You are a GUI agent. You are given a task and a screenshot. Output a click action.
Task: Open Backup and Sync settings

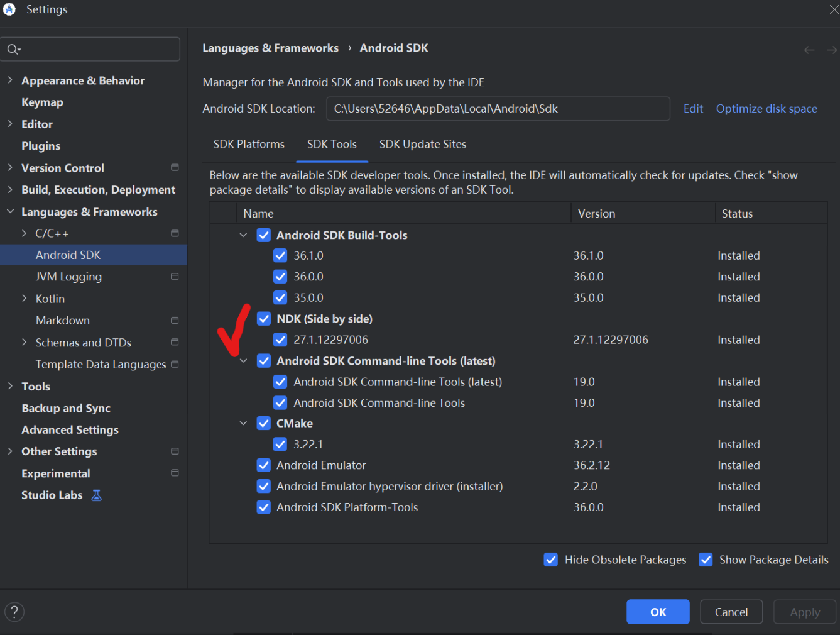coord(66,408)
